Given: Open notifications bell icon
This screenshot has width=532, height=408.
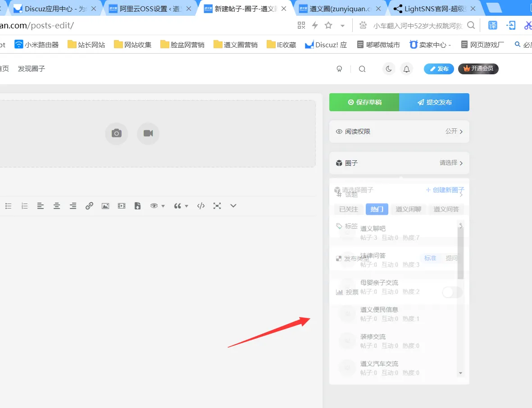Looking at the screenshot, I should (406, 69).
